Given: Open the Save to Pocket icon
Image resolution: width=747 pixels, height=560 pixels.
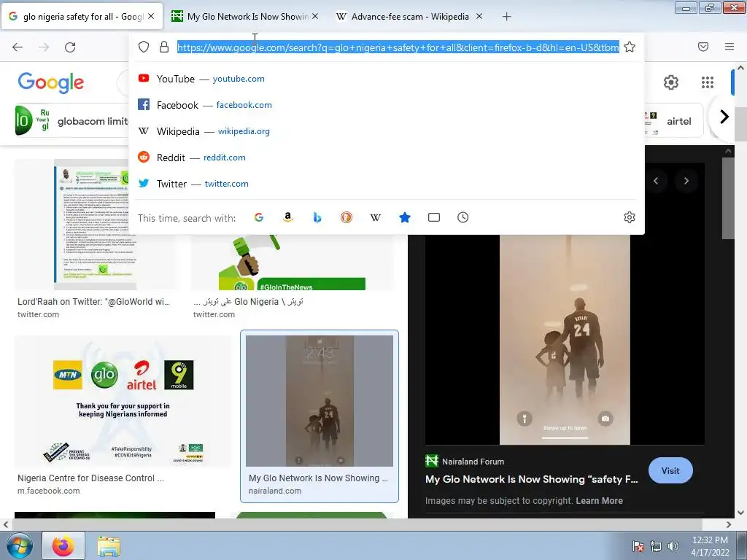Looking at the screenshot, I should [x=703, y=47].
